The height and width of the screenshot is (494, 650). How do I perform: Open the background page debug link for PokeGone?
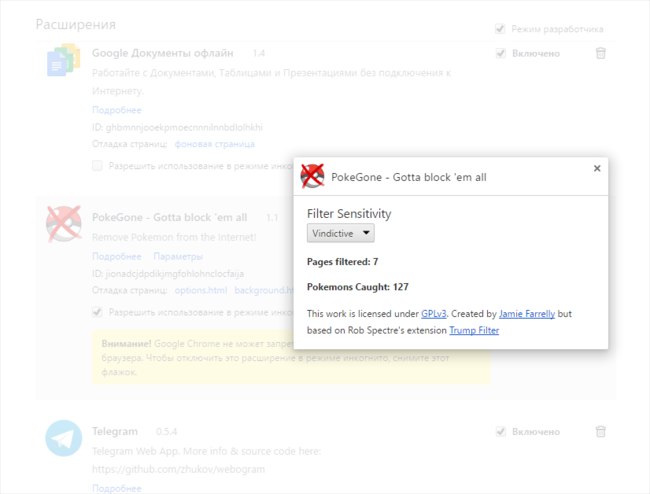[264, 290]
